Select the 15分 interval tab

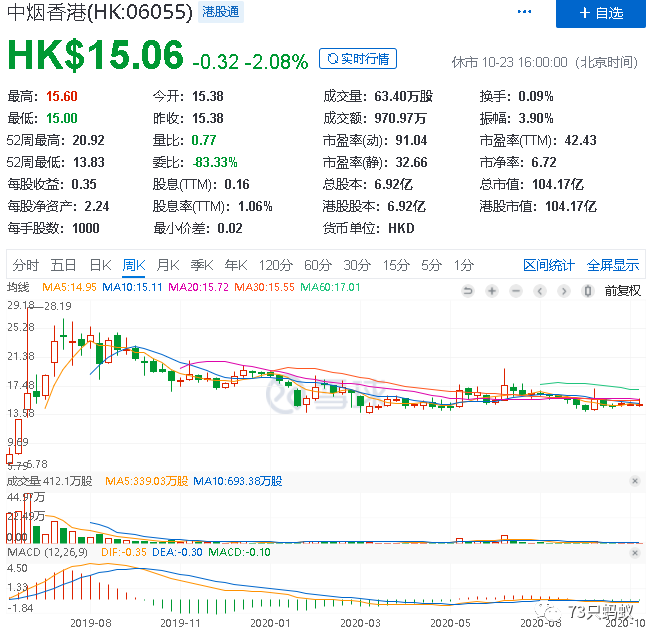[396, 265]
